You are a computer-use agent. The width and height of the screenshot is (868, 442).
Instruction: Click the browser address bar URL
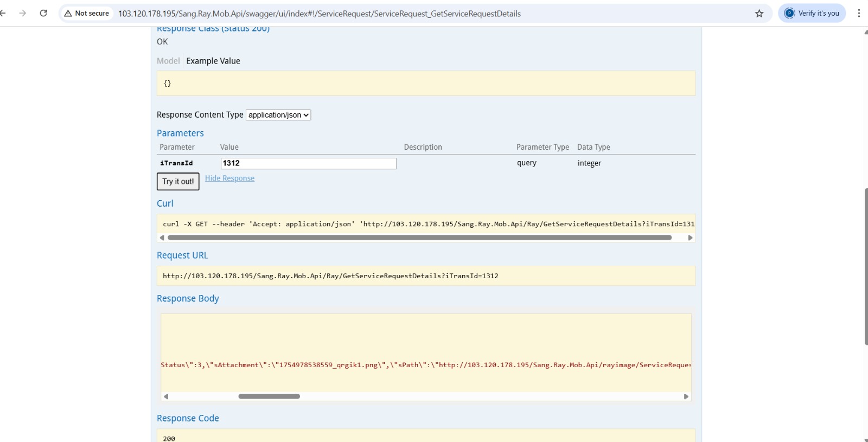coord(320,14)
